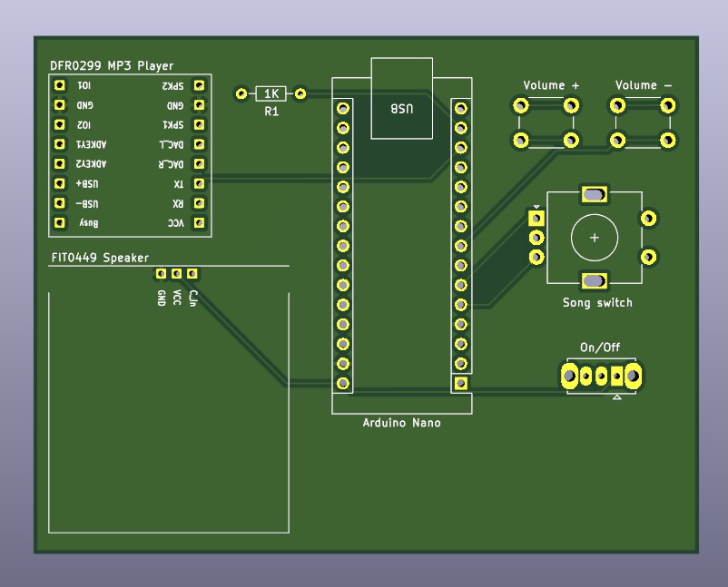Click the pad next to ADKEY2

click(59, 164)
